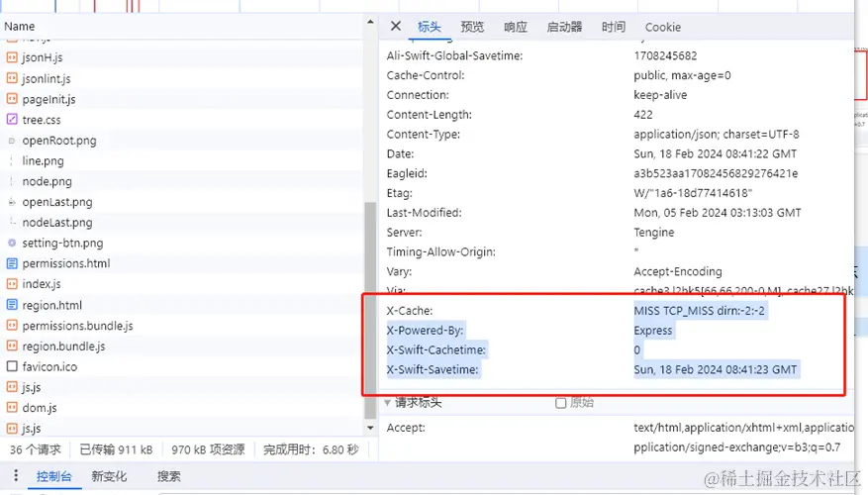Select the node.png request row
The height and width of the screenshot is (495, 868).
point(181,181)
